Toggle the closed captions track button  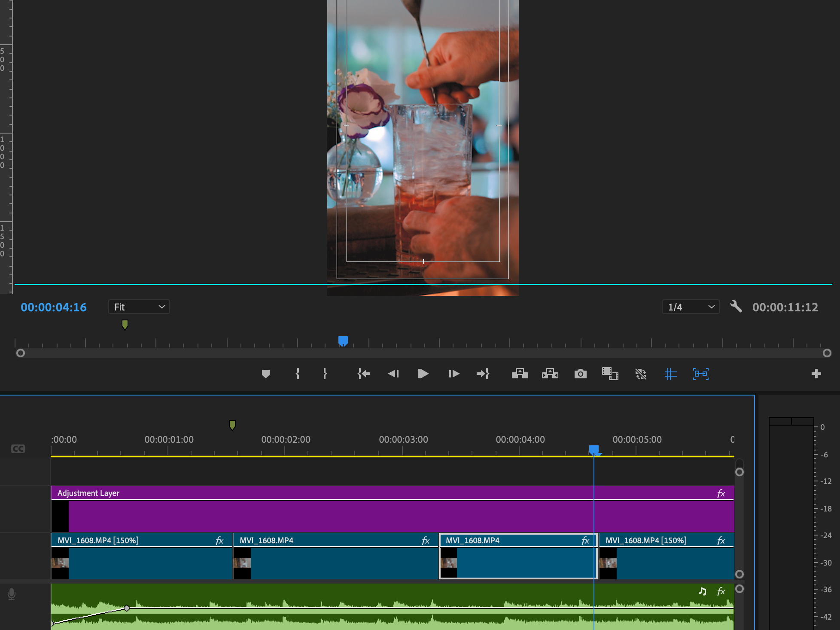[x=18, y=449]
